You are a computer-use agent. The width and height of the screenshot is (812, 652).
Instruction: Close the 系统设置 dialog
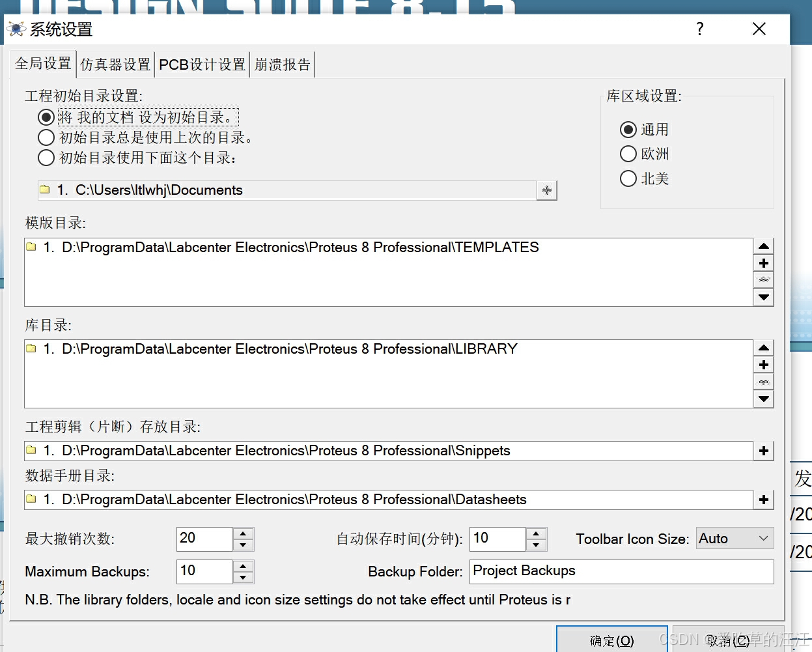[759, 29]
